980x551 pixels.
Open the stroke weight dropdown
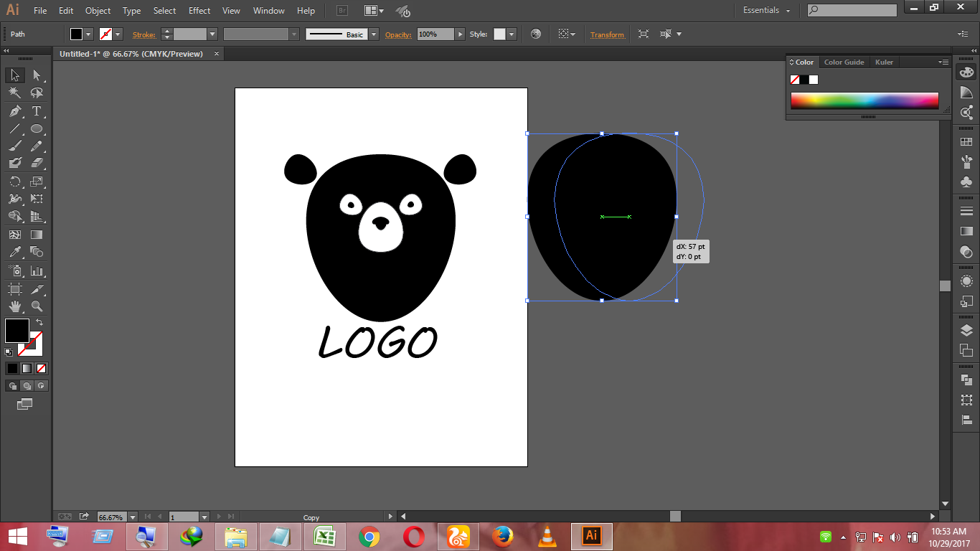click(x=212, y=34)
